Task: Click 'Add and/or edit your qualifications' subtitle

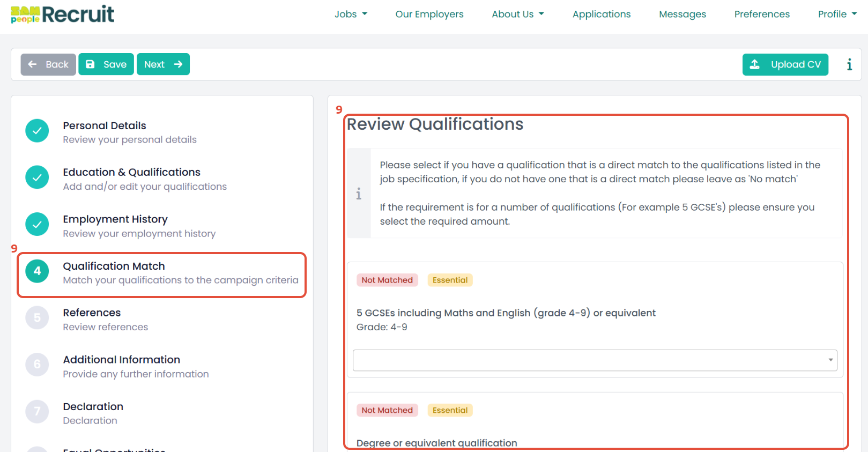Action: click(x=145, y=187)
